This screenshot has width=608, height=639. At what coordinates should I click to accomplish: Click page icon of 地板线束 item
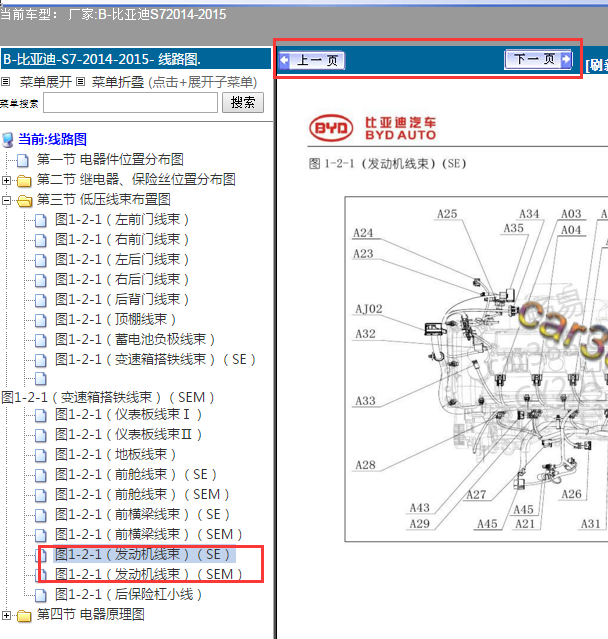pyautogui.click(x=41, y=456)
